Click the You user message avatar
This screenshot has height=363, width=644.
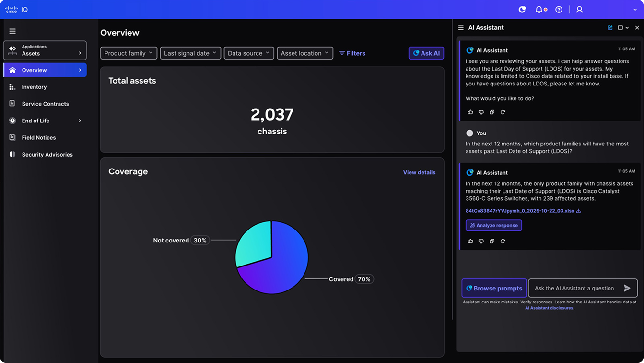[469, 133]
